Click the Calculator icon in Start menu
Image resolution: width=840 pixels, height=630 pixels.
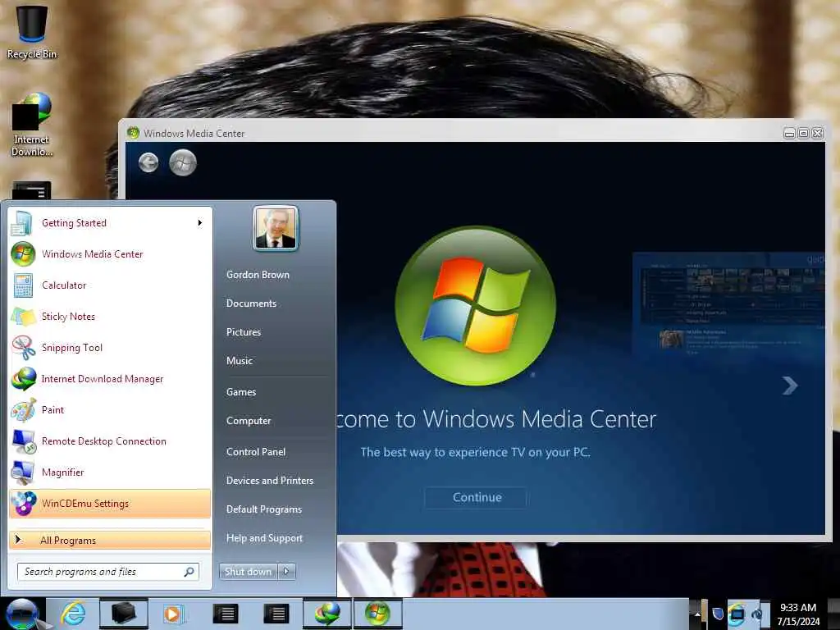(x=23, y=285)
